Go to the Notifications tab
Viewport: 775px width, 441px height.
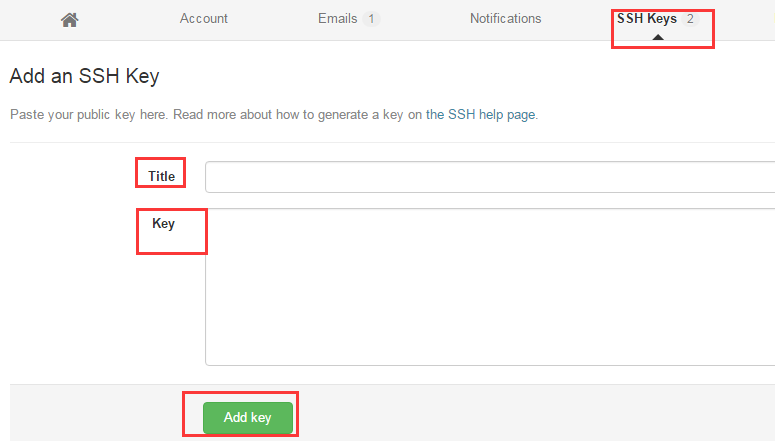click(506, 19)
